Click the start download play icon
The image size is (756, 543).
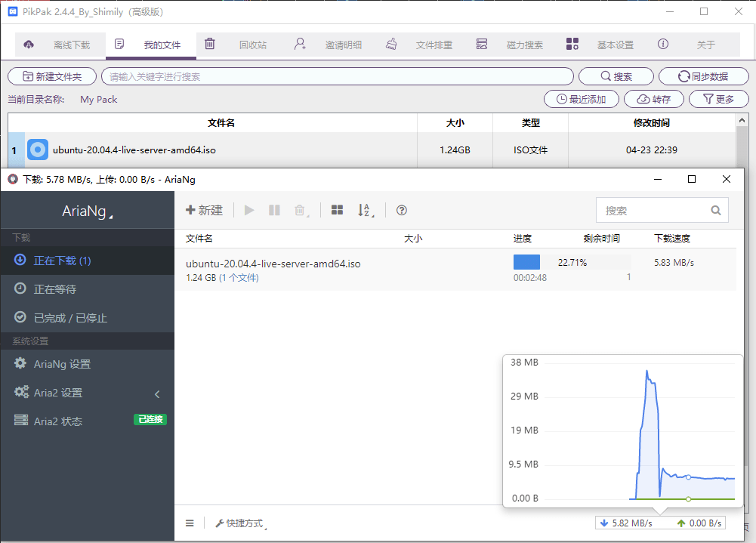pyautogui.click(x=249, y=210)
